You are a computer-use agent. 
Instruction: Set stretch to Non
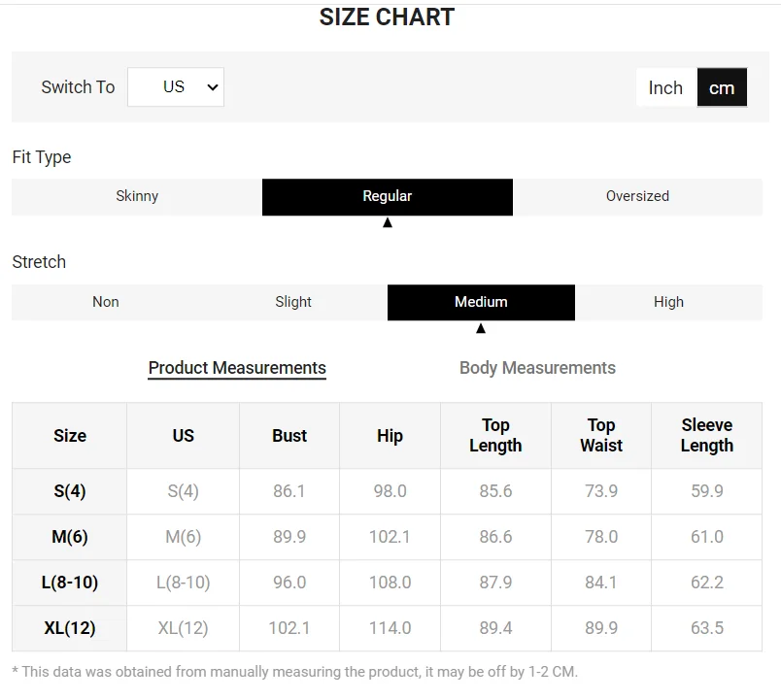106,302
